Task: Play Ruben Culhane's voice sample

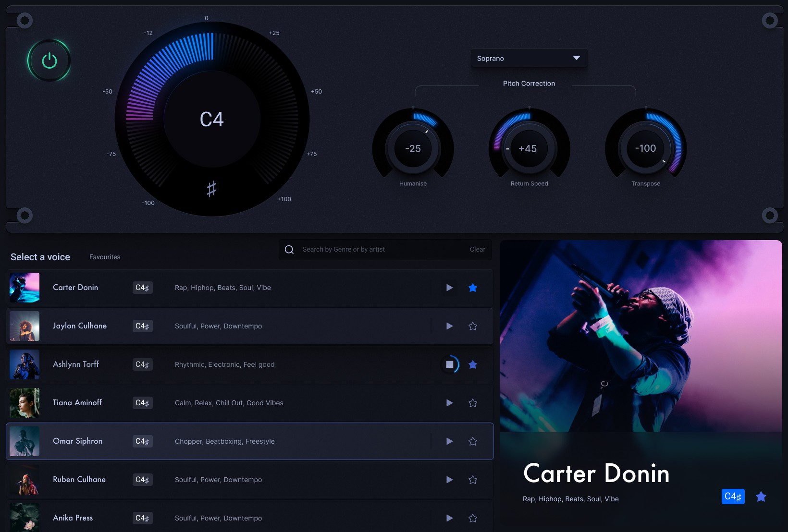Action: (x=449, y=479)
